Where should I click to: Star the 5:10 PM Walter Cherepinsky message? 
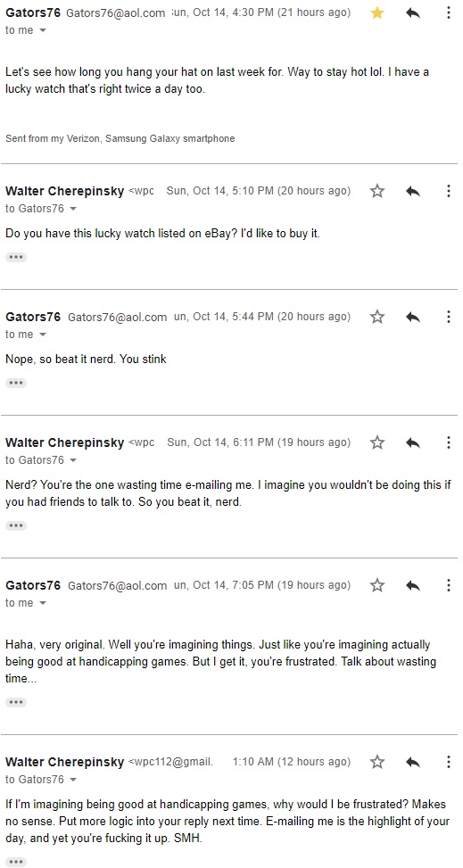[377, 191]
